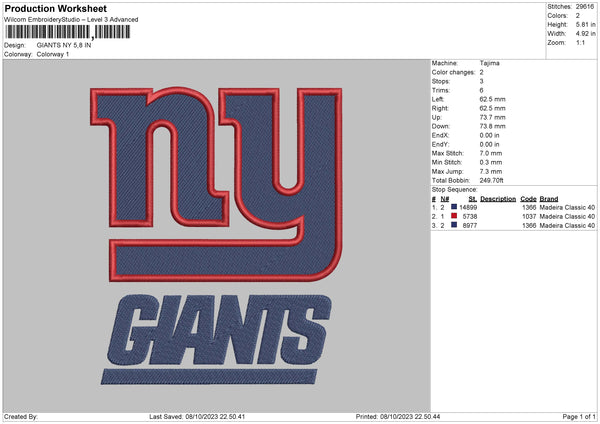Click the Up value 73.7 mm
The width and height of the screenshot is (600, 424).
492,117
